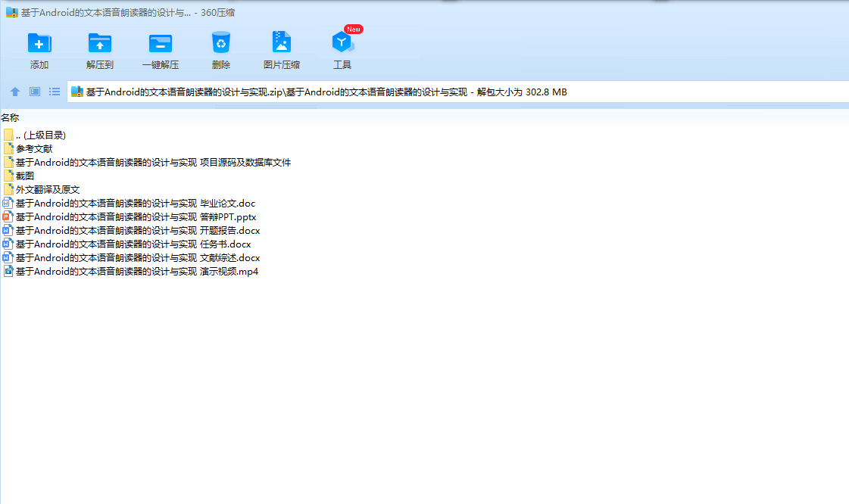Click the 名称 column header
The image size is (849, 504).
pyautogui.click(x=11, y=117)
